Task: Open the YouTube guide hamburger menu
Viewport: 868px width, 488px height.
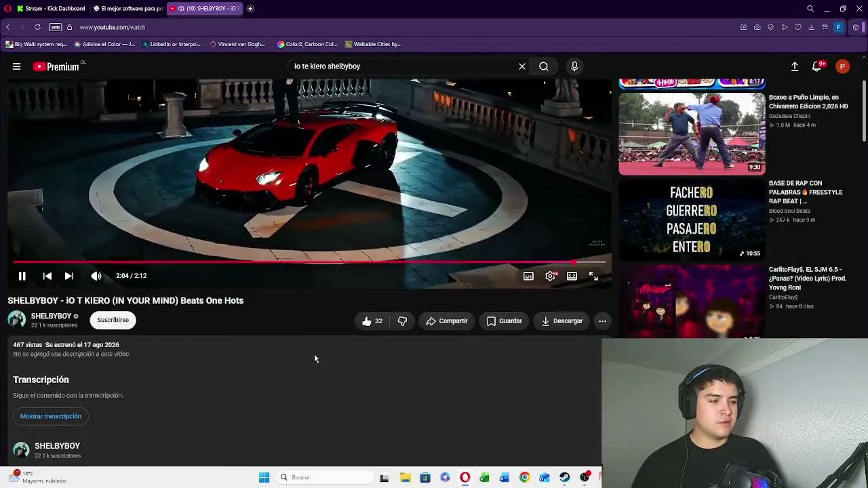Action: (x=16, y=66)
